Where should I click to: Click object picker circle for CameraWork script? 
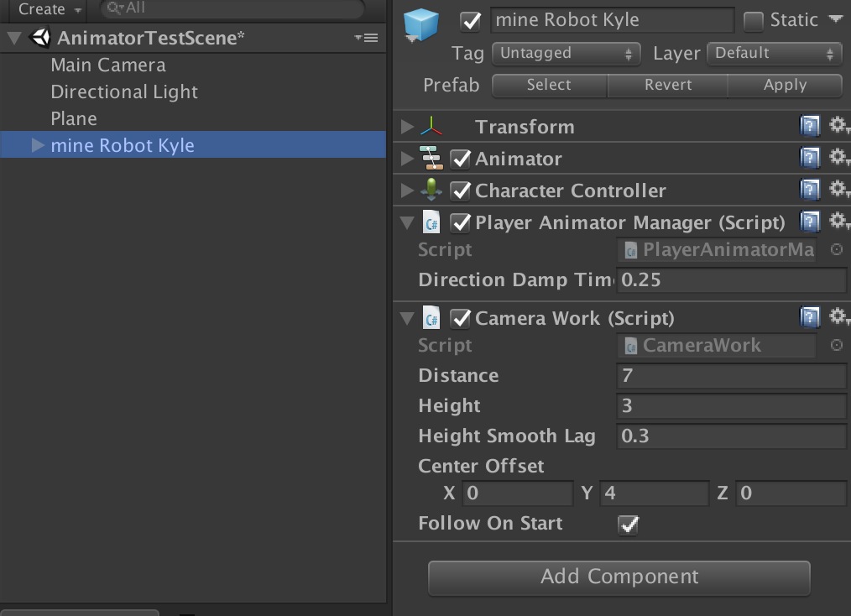click(837, 345)
